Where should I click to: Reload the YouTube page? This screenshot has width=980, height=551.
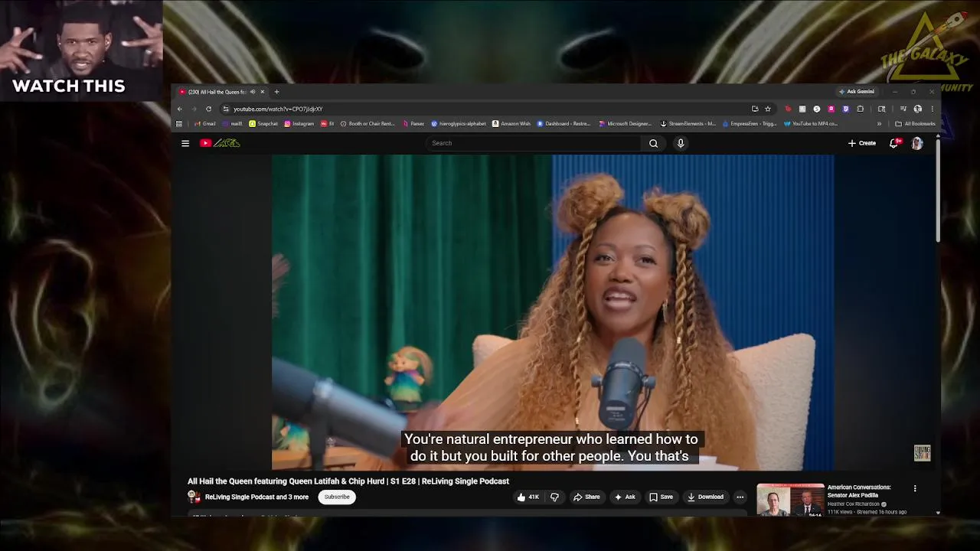coord(208,109)
